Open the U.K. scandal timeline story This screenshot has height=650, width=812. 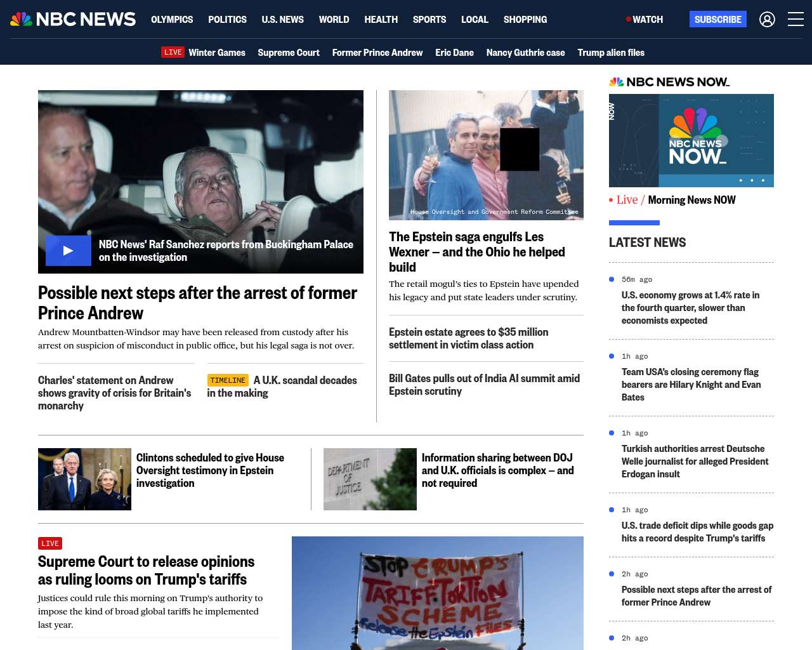click(282, 387)
